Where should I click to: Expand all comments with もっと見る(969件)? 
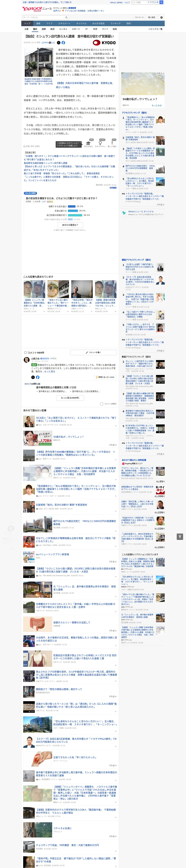(70, 398)
